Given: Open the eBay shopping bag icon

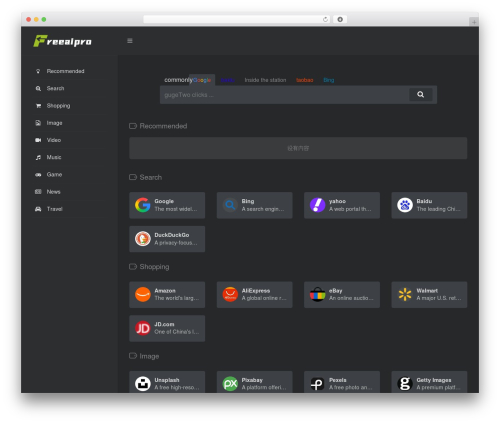Looking at the screenshot, I should (x=317, y=294).
